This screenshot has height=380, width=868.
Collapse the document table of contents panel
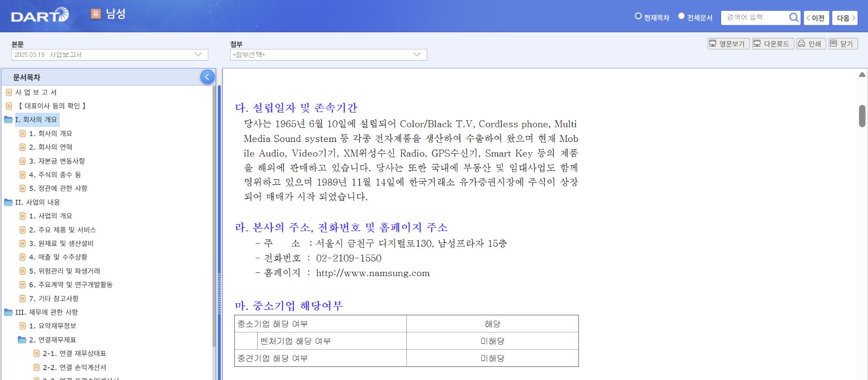207,77
